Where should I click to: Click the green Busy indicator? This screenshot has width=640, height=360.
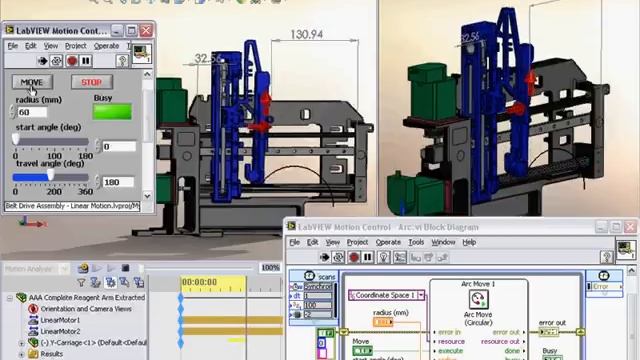[x=112, y=112]
